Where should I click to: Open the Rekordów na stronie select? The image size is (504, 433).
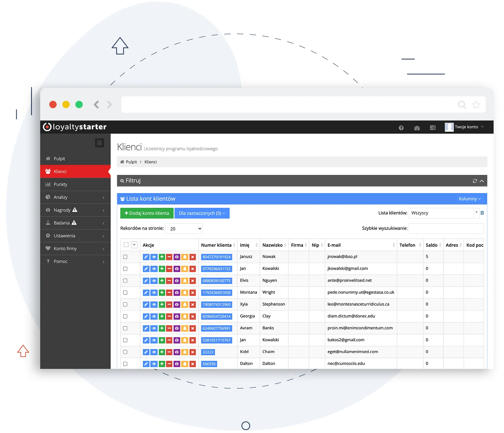[x=184, y=229]
